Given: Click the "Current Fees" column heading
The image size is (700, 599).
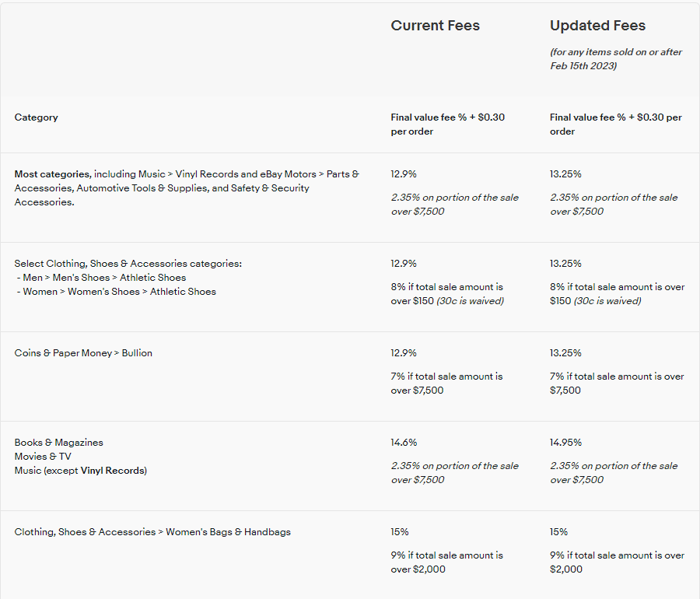Looking at the screenshot, I should [435, 26].
